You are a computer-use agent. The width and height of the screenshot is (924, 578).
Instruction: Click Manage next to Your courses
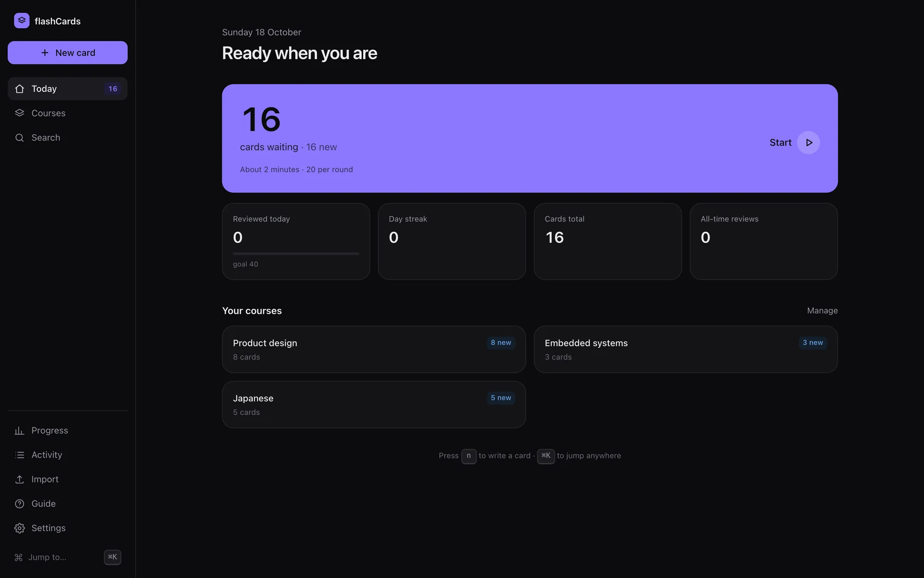822,311
